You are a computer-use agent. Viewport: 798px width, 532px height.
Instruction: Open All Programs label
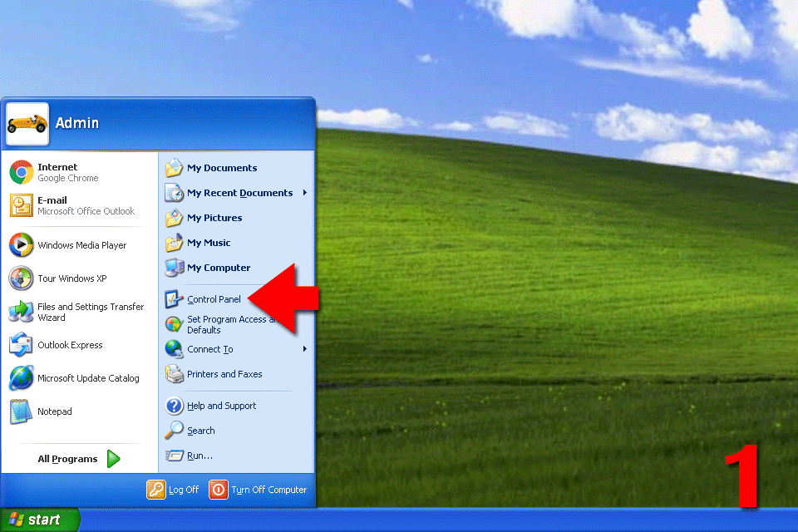67,459
